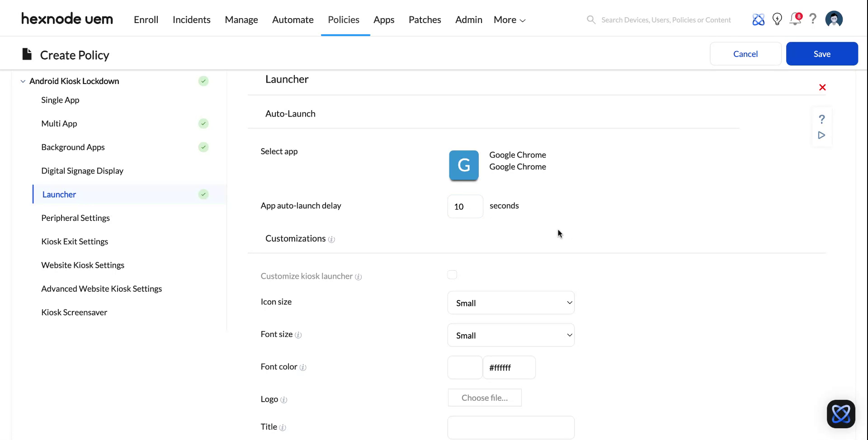Open the notifications bell icon
The image size is (868, 440).
click(794, 19)
